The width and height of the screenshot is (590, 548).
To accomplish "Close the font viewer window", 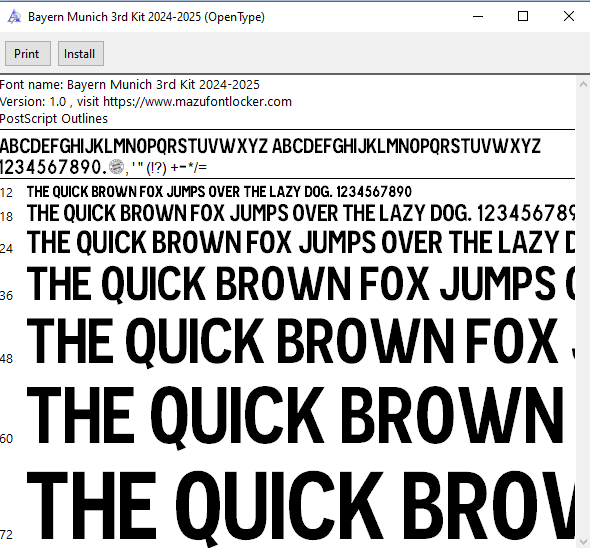I will (x=569, y=17).
